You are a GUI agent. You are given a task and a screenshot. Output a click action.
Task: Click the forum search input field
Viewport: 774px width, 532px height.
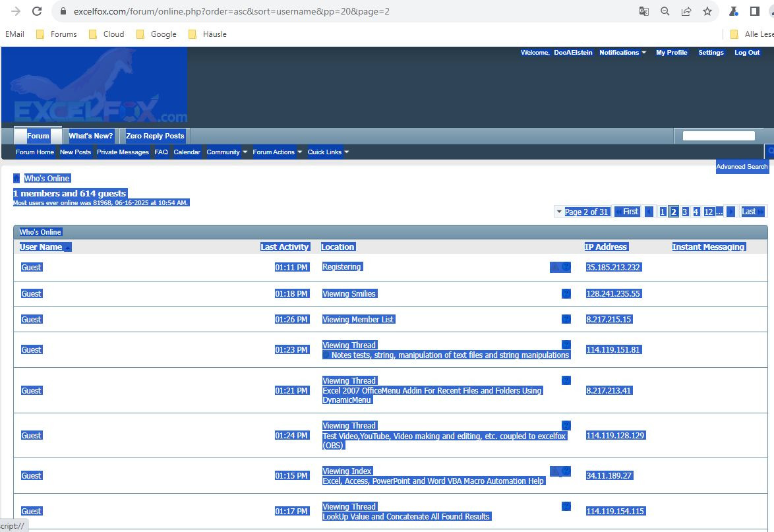pos(719,136)
